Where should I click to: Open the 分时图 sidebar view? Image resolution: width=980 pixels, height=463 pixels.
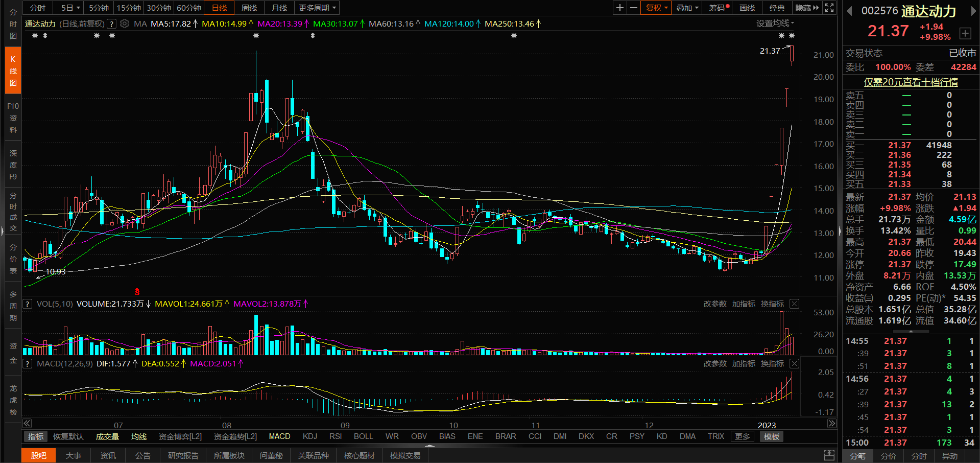[x=13, y=24]
